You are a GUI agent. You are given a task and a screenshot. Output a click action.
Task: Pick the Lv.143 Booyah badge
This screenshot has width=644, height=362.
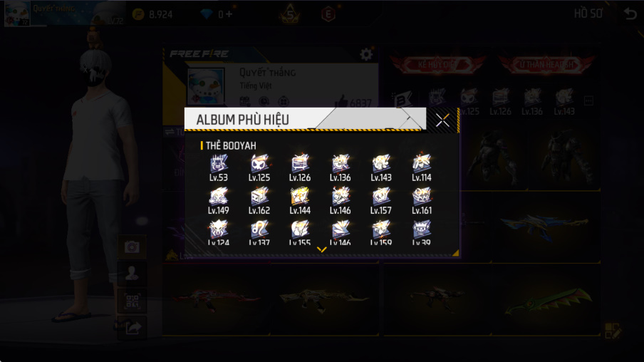point(381,167)
